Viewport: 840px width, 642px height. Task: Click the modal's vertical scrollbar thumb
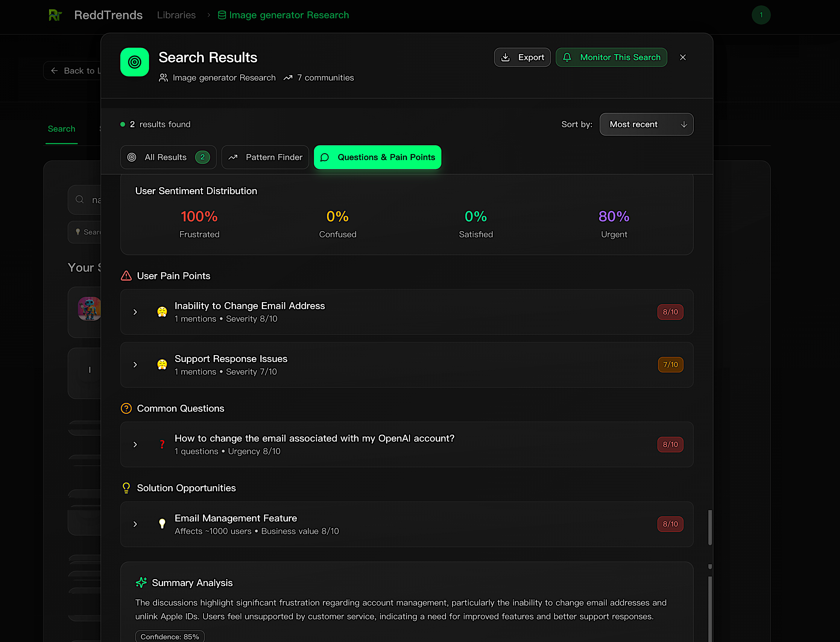tap(710, 527)
